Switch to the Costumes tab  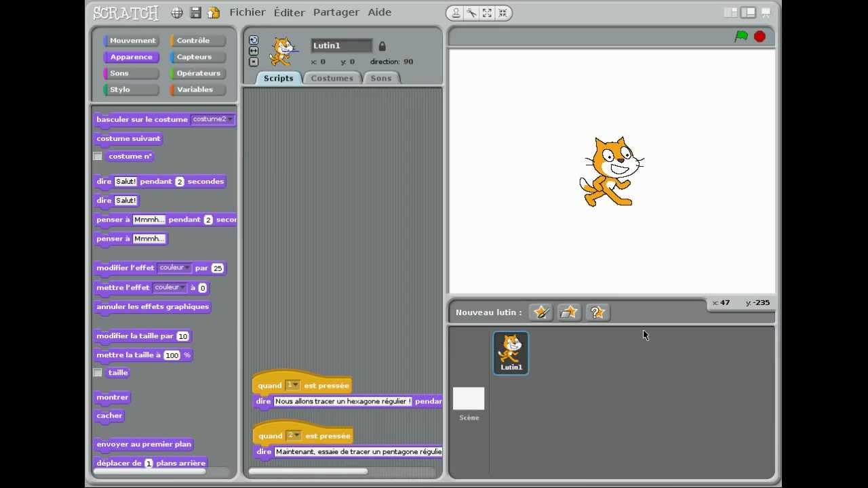(332, 78)
